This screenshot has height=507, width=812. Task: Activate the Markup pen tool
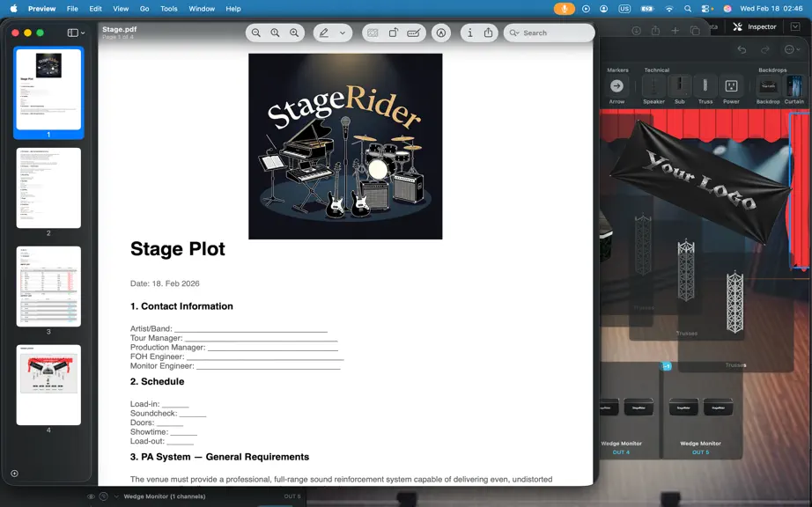point(324,33)
